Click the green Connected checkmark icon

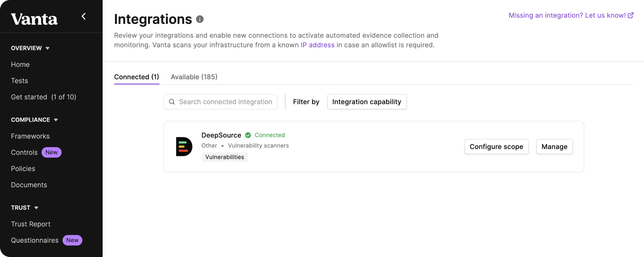point(248,135)
